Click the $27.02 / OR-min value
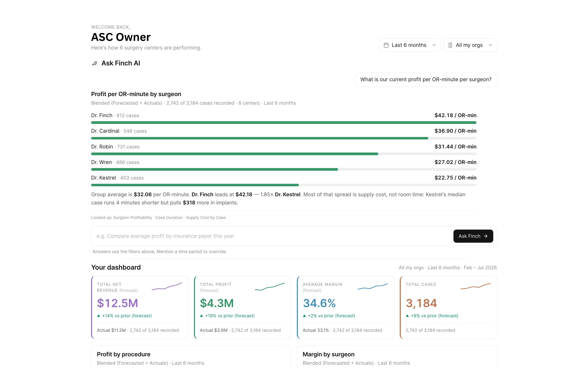Viewport: 588px width, 368px height. [455, 162]
